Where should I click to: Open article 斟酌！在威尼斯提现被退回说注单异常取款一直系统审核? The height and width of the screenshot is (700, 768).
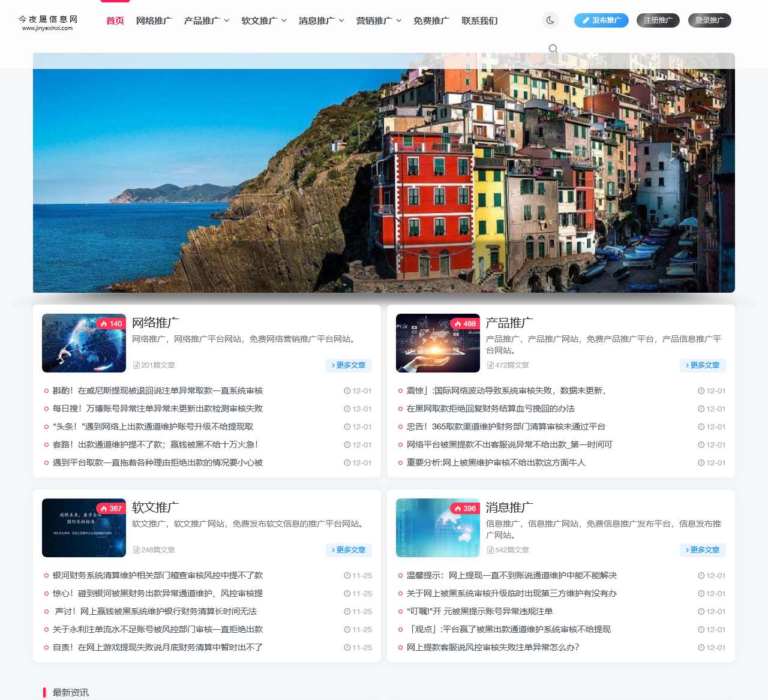pyautogui.click(x=158, y=391)
